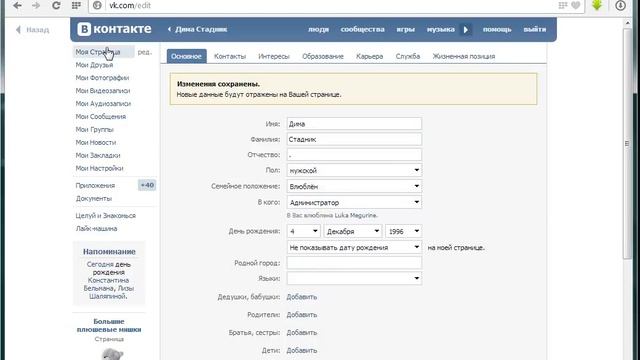The width and height of the screenshot is (640, 360).
Task: Open the speed dial grid icon
Action: 76,5
